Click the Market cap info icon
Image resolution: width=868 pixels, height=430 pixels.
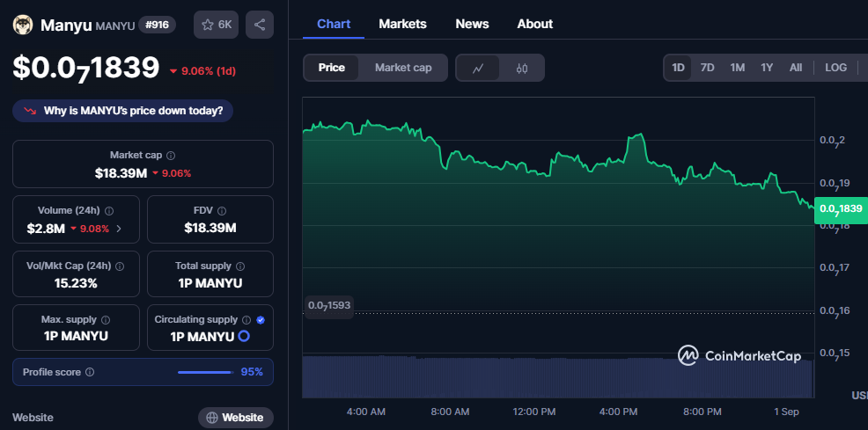171,155
